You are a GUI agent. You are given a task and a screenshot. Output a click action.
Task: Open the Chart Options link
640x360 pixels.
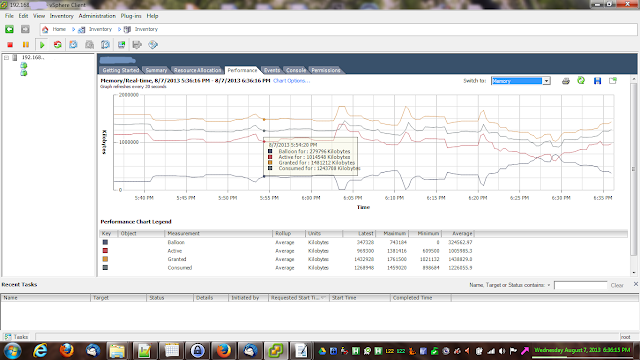291,81
